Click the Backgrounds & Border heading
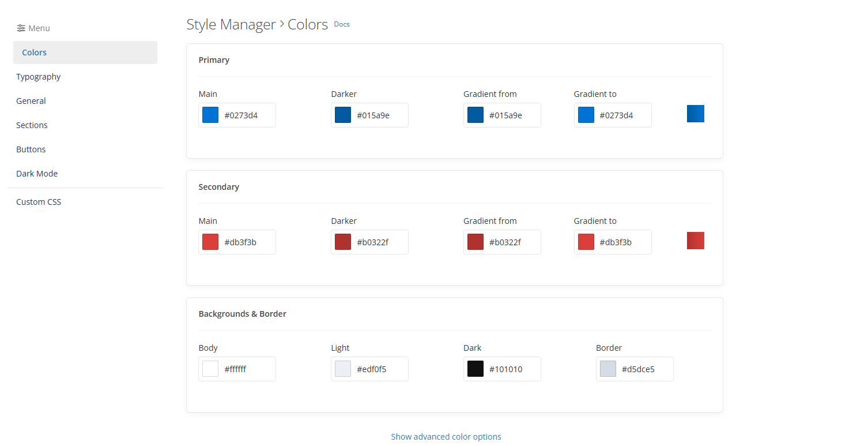Screen dimensions: 868x446 (x=243, y=314)
